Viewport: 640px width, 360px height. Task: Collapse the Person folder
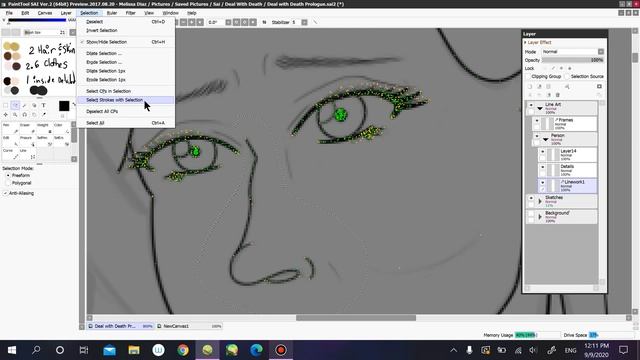(x=546, y=139)
